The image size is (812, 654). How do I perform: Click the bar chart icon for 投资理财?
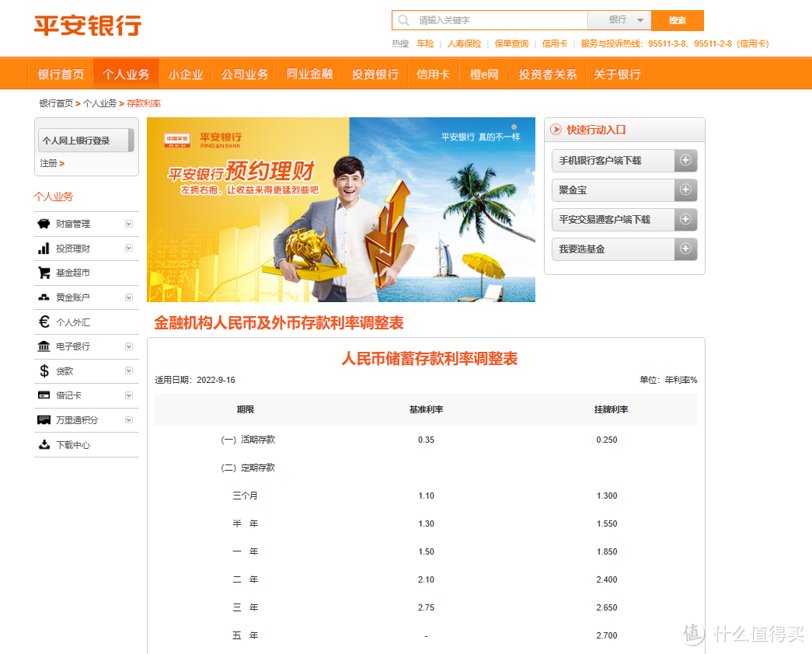(x=44, y=248)
